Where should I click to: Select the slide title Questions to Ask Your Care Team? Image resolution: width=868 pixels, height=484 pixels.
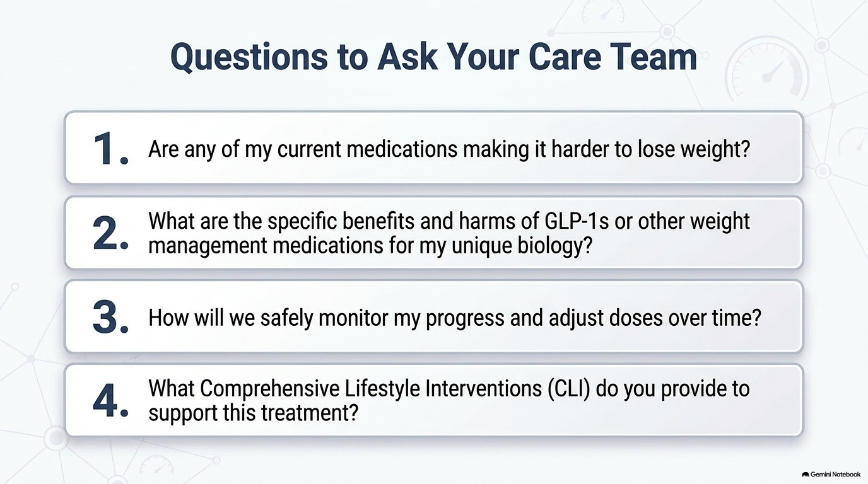click(x=434, y=57)
